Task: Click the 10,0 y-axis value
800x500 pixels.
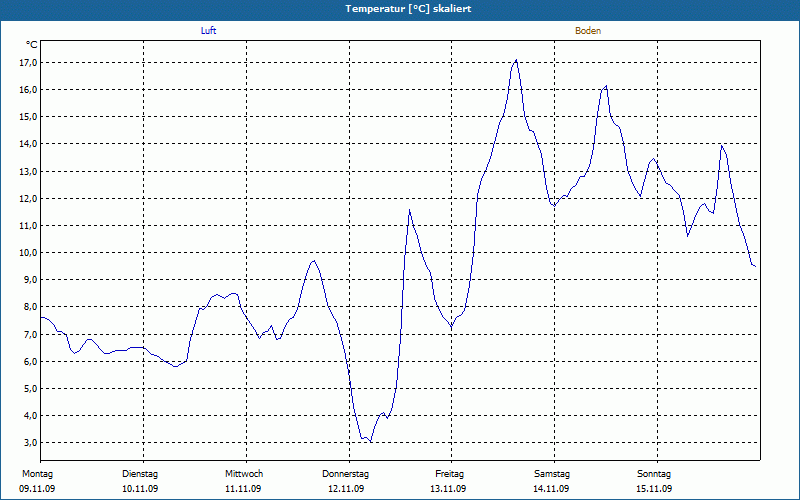Action: pos(28,253)
